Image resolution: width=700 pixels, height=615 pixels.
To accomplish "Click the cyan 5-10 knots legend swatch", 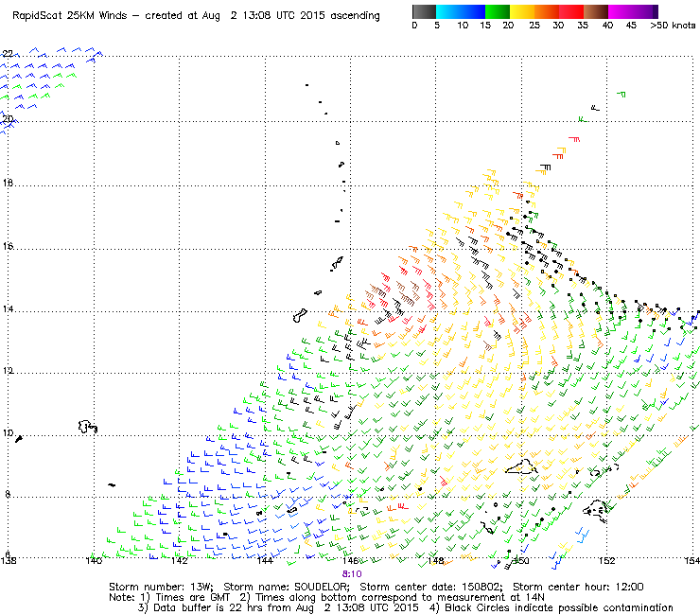I will point(448,11).
